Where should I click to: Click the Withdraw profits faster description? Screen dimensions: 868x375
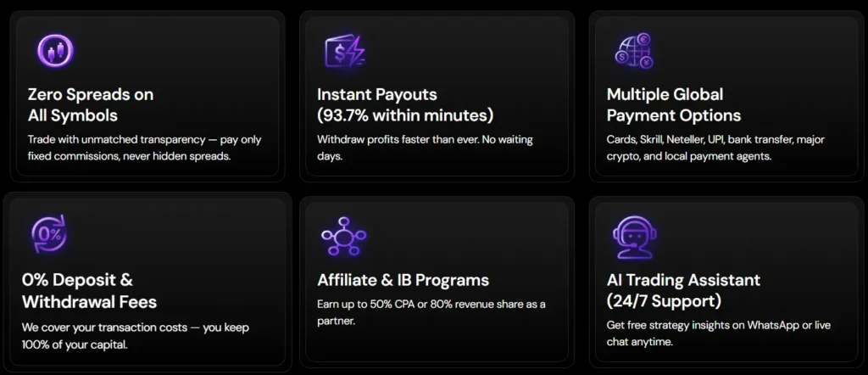click(425, 148)
